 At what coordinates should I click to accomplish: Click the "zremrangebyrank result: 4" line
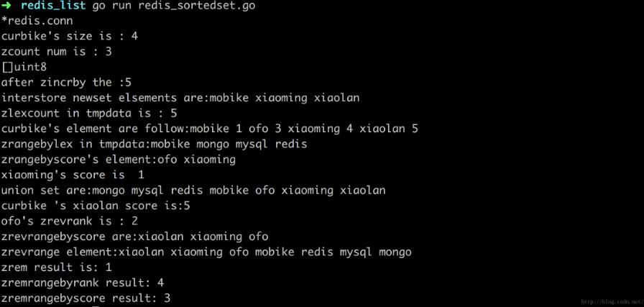(83, 283)
